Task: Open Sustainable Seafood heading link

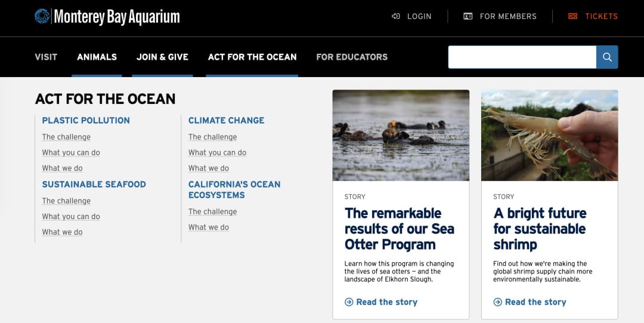Action: pyautogui.click(x=94, y=184)
